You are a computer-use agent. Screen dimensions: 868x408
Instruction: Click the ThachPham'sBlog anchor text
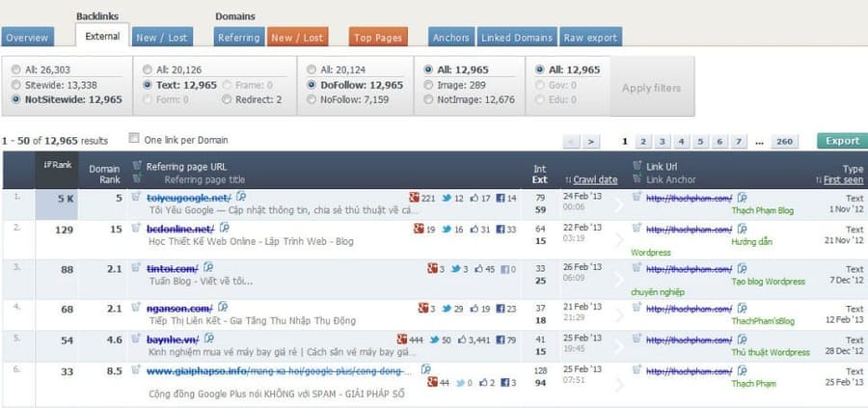(763, 321)
